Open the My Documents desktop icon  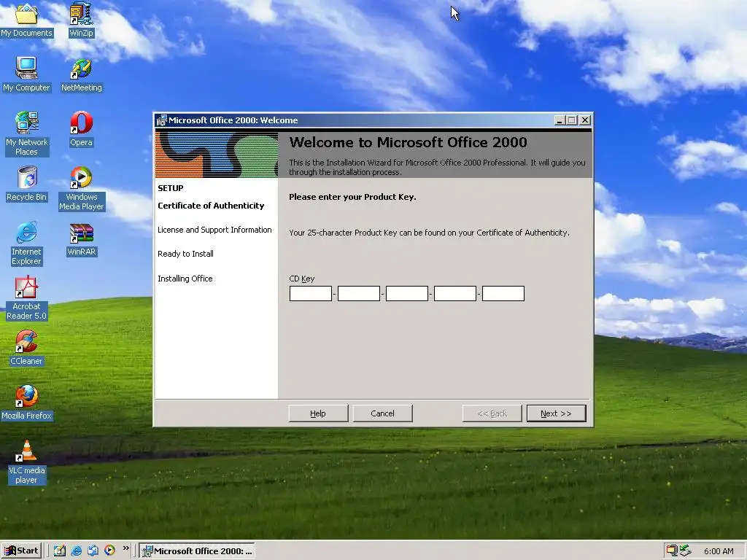(x=26, y=20)
